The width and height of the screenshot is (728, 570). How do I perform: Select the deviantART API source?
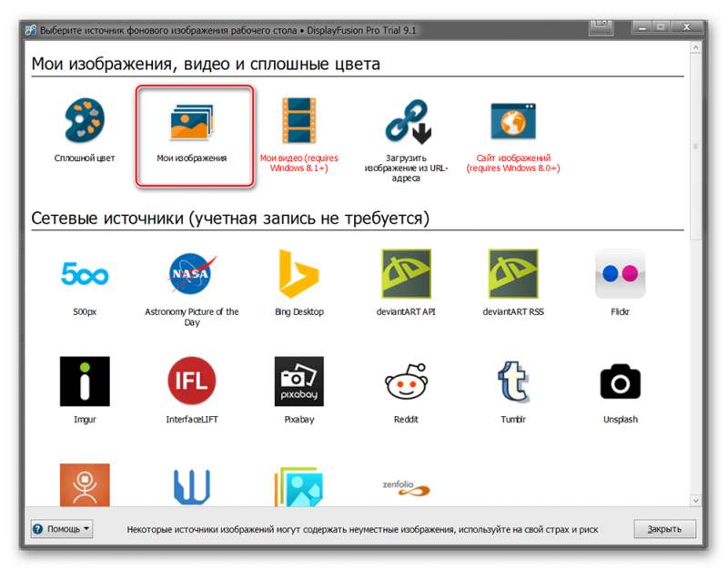(x=406, y=274)
